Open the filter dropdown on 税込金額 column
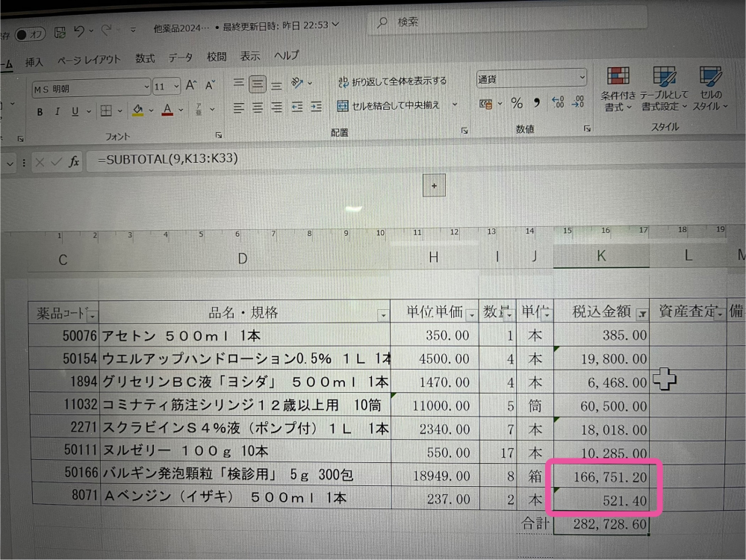 [641, 314]
